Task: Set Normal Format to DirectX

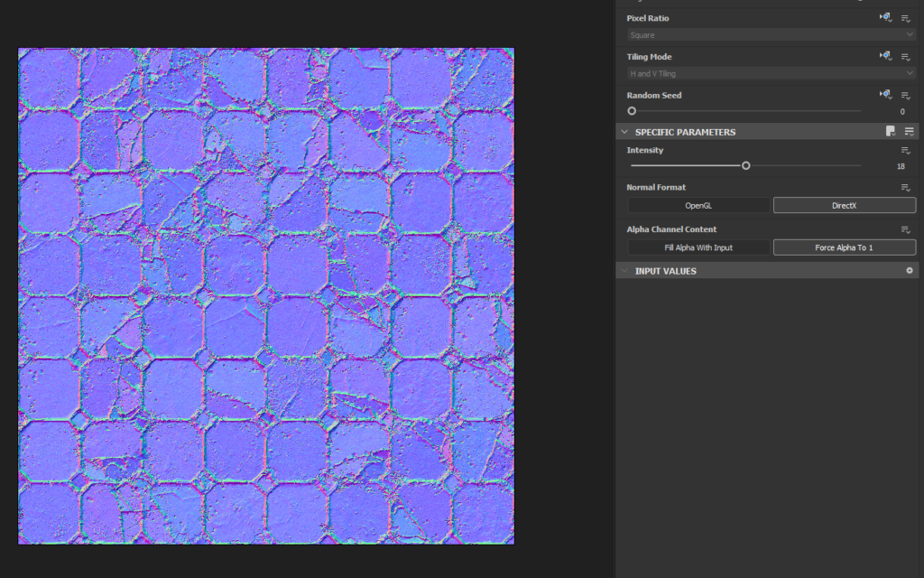Action: tap(844, 206)
